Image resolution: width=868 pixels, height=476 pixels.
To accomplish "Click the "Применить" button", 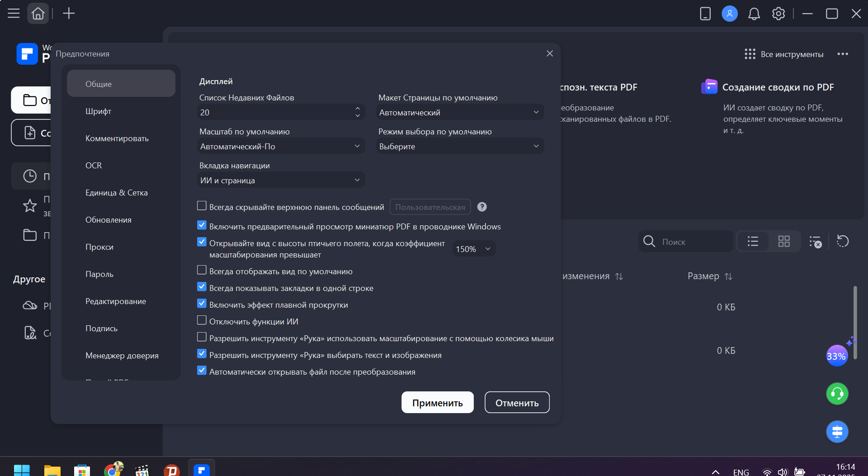I will (437, 403).
